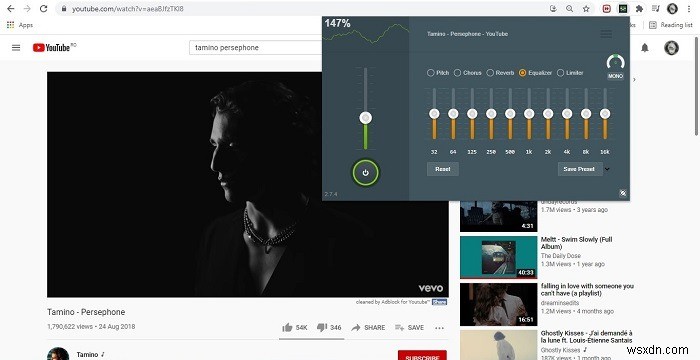Open the Reading list
Image resolution: width=700 pixels, height=360 pixels.
point(671,25)
